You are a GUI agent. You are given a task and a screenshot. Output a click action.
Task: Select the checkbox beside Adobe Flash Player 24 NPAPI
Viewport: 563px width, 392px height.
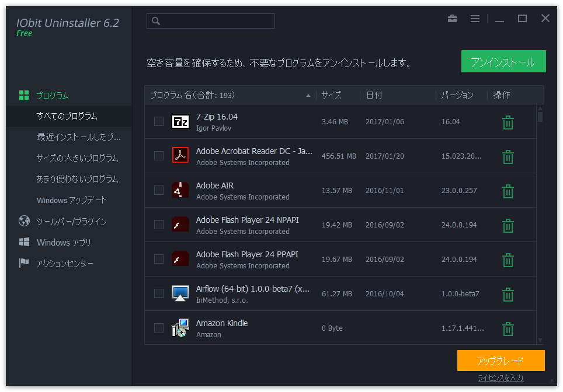click(x=158, y=225)
